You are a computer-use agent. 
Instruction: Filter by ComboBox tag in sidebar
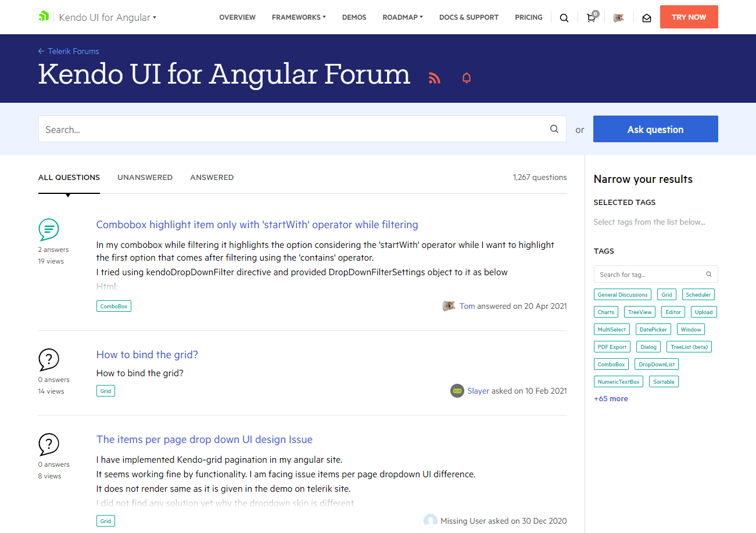(611, 364)
